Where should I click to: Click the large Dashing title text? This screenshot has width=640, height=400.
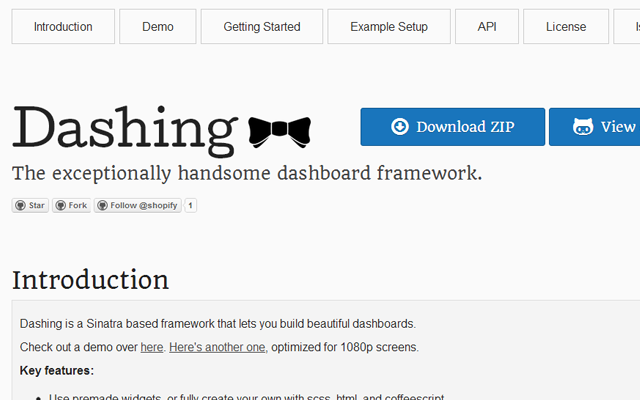pyautogui.click(x=124, y=129)
